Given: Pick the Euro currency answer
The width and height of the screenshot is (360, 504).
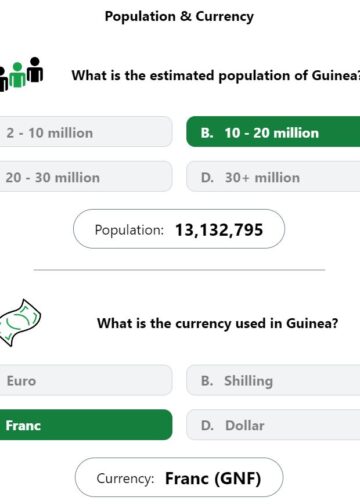Looking at the screenshot, I should point(86,380).
